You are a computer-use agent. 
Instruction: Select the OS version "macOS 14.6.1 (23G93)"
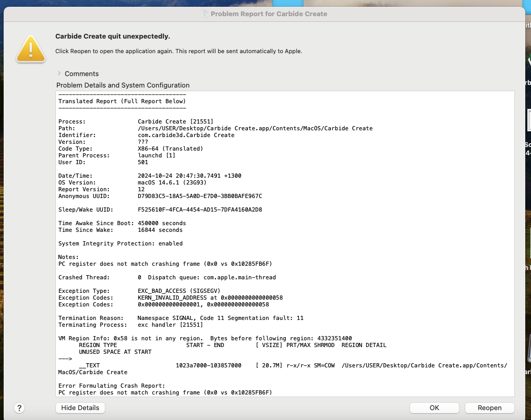click(172, 182)
